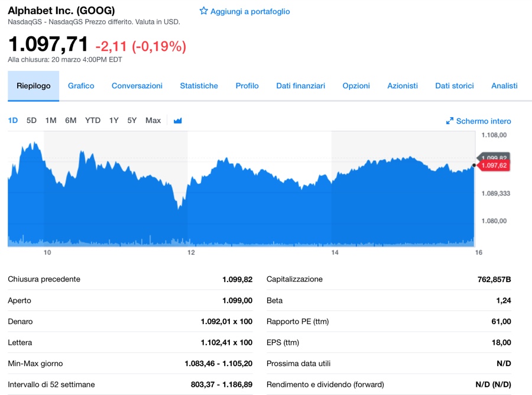
Task: Click the Intervallo di 52 settimane label
Action: 51,385
